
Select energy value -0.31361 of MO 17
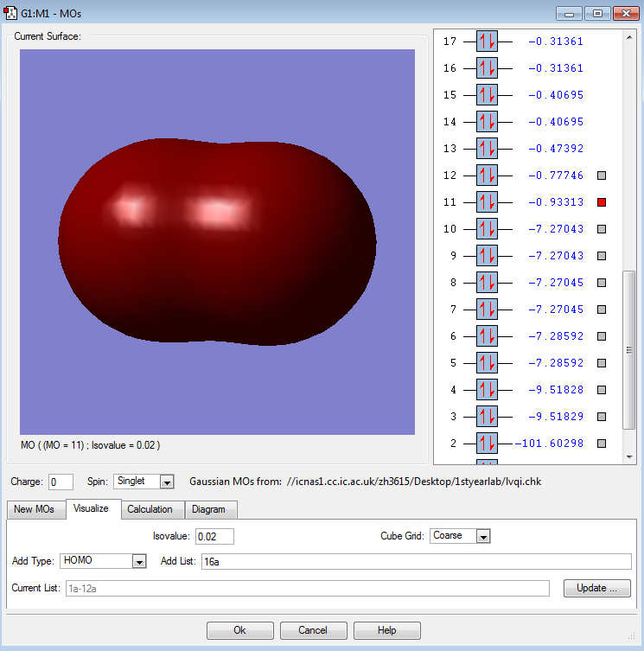[x=556, y=41]
